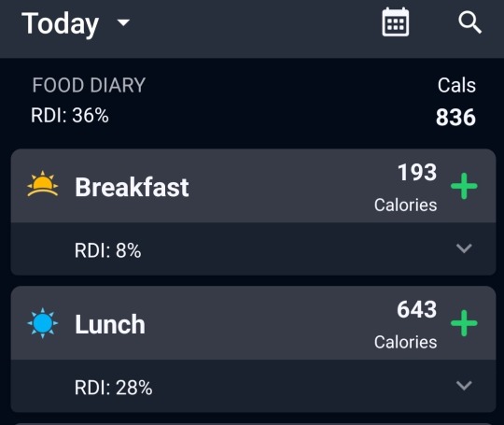Viewport: 504px width, 425px height.
Task: Tap the daily RDI: 36% summary
Action: click(x=70, y=115)
